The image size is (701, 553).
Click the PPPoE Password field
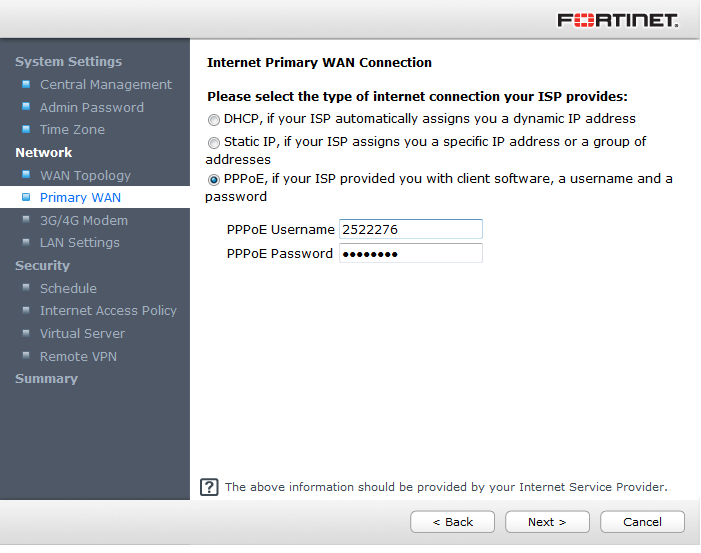[x=410, y=253]
